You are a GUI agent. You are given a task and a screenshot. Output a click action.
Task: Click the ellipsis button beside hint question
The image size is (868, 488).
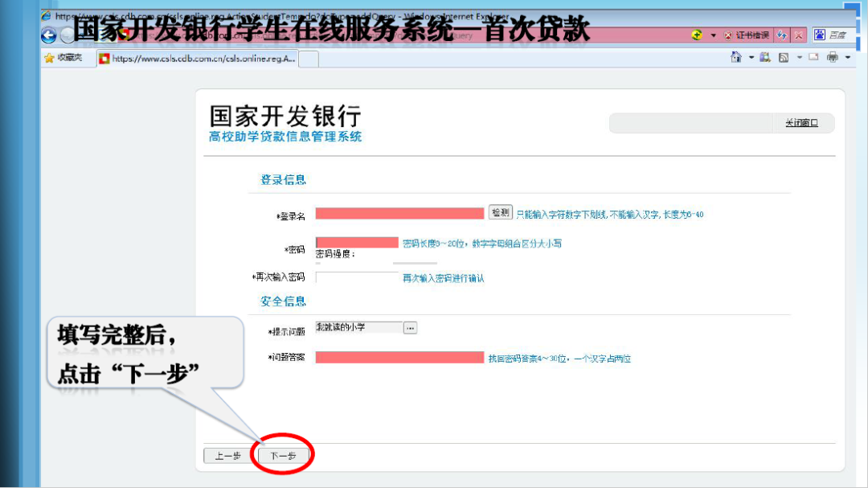tap(410, 328)
